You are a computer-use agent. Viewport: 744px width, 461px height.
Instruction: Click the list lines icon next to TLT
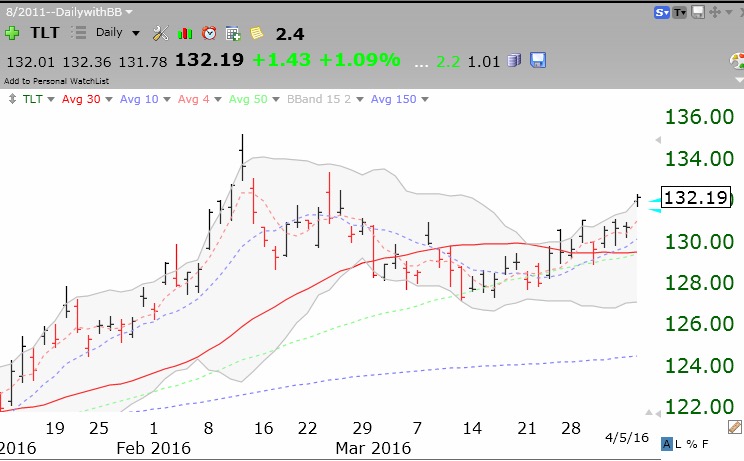point(79,32)
